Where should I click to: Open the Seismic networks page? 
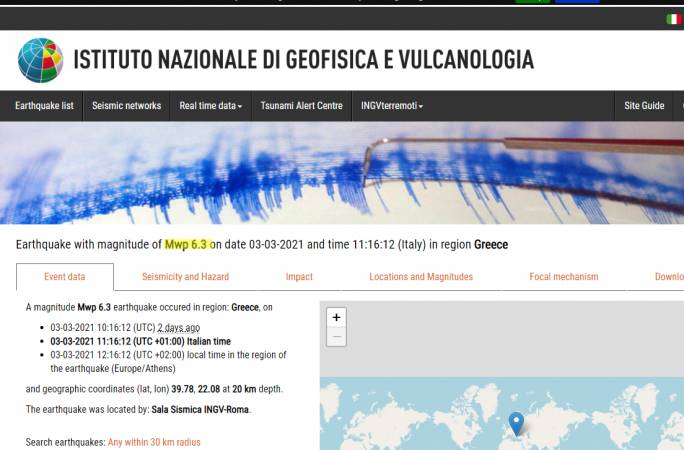[x=127, y=106]
